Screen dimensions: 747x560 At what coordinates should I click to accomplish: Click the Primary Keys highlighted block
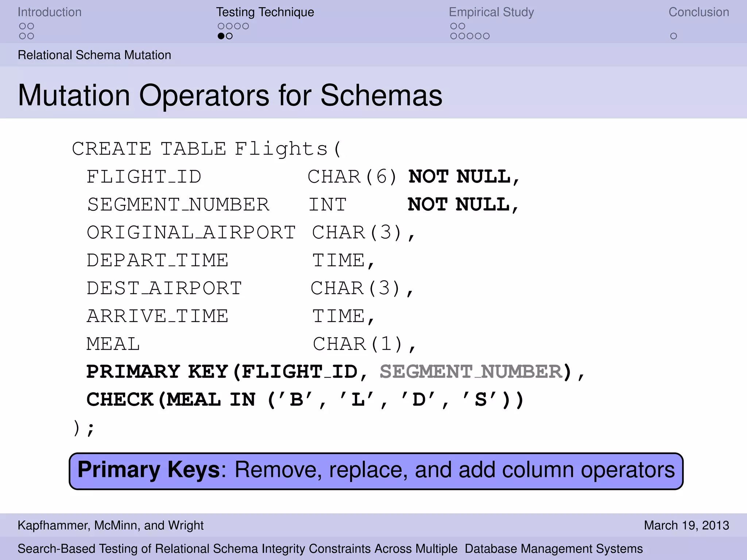pyautogui.click(x=376, y=471)
